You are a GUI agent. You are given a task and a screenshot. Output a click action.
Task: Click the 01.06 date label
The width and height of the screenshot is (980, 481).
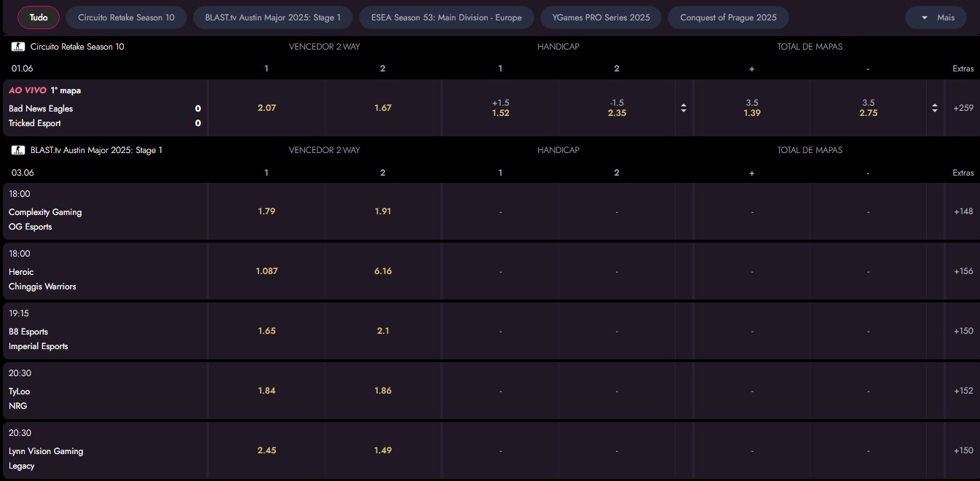coord(23,69)
